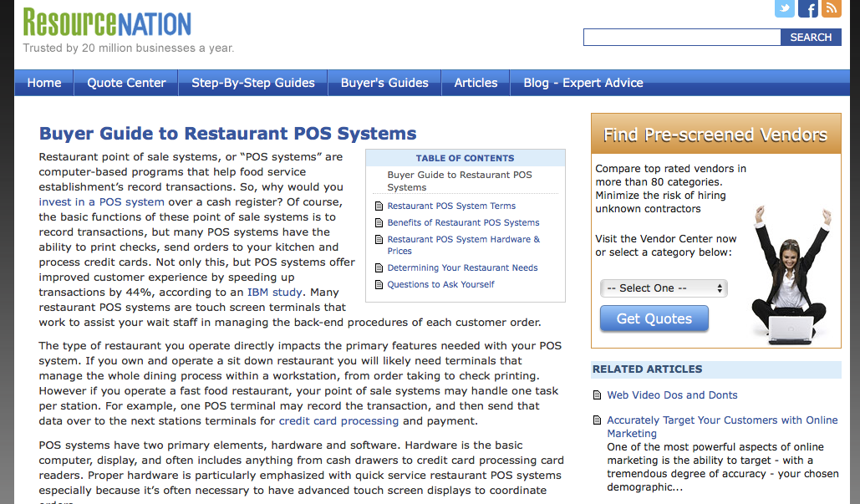The width and height of the screenshot is (860, 504).
Task: Open the Articles navigation item
Action: 476,83
